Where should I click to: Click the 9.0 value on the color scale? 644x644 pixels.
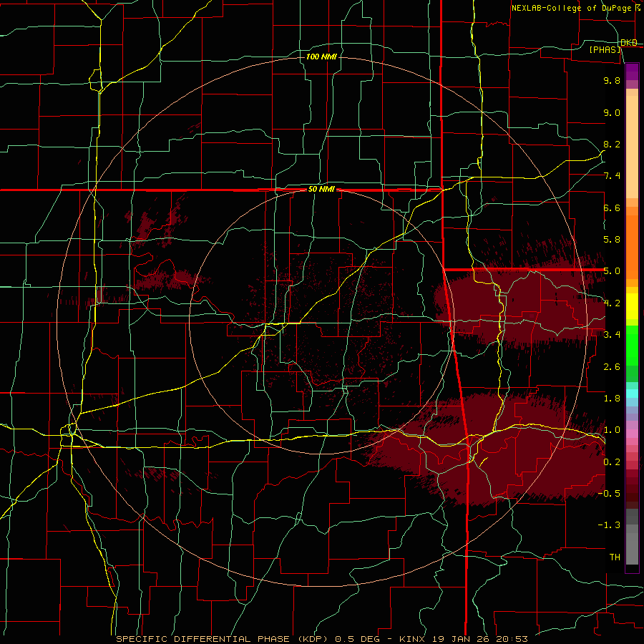[612, 112]
